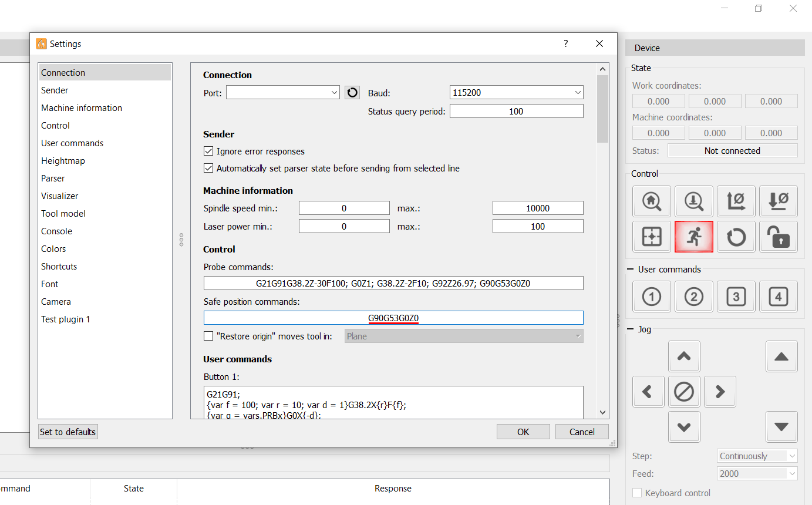Disable Ignore error responses checkbox
The width and height of the screenshot is (812, 505).
coord(208,151)
